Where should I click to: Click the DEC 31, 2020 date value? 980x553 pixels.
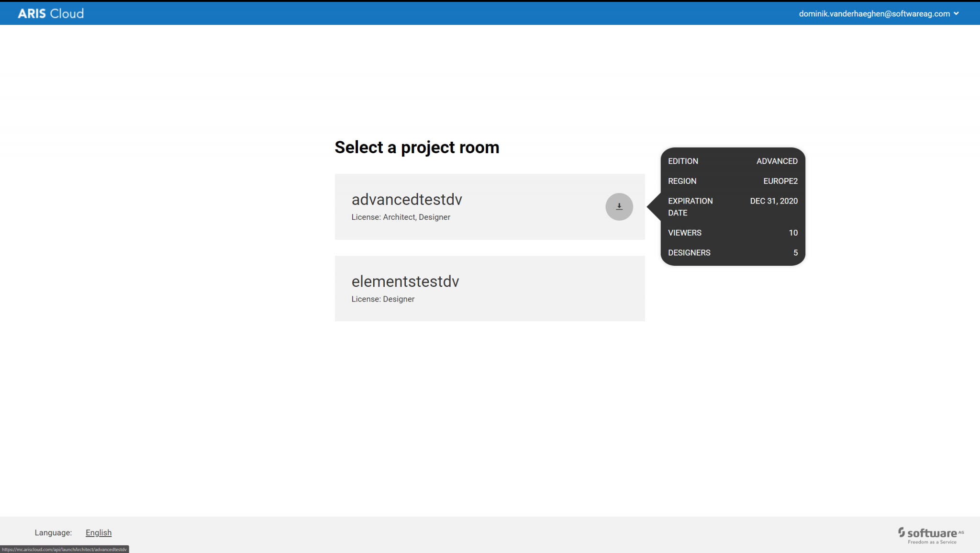pyautogui.click(x=774, y=201)
